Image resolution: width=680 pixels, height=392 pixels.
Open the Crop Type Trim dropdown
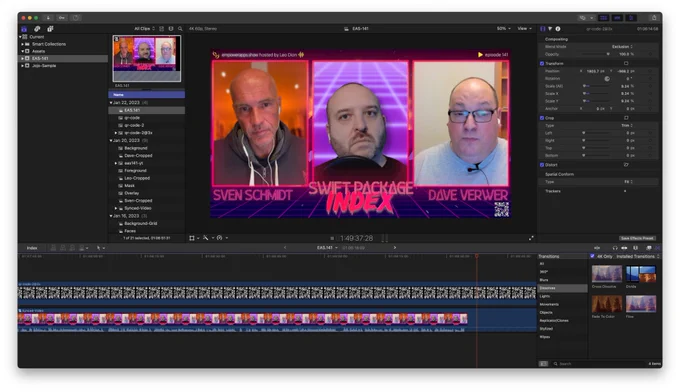click(x=627, y=125)
